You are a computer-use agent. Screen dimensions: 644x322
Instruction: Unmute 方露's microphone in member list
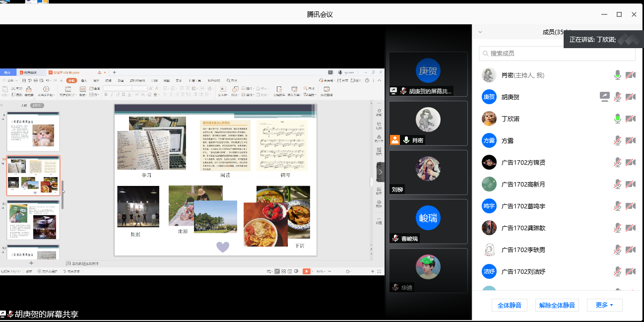pyautogui.click(x=617, y=140)
